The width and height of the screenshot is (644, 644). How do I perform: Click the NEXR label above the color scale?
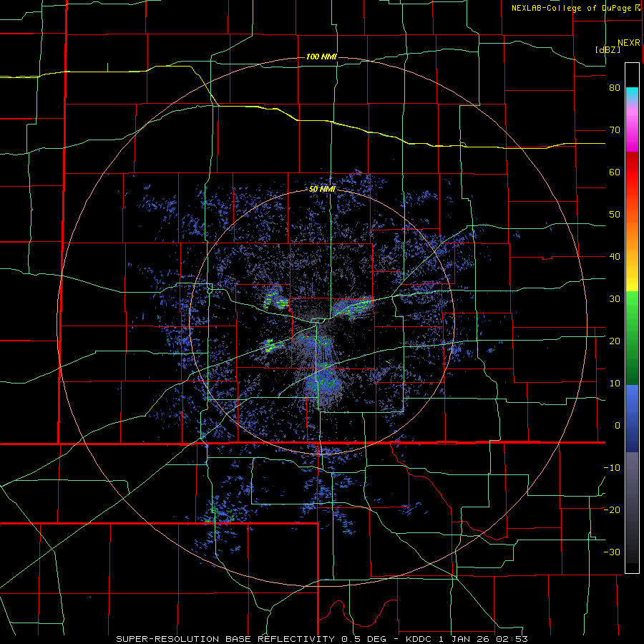point(628,43)
